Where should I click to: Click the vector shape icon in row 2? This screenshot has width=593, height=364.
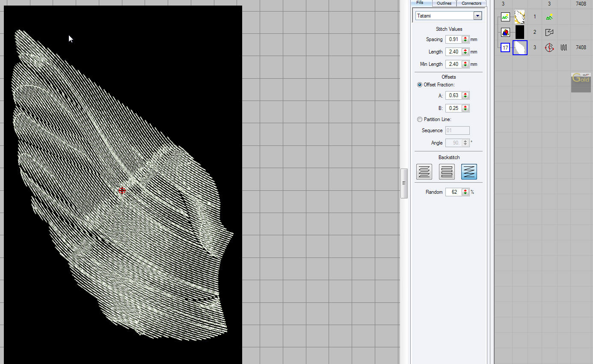coord(549,32)
